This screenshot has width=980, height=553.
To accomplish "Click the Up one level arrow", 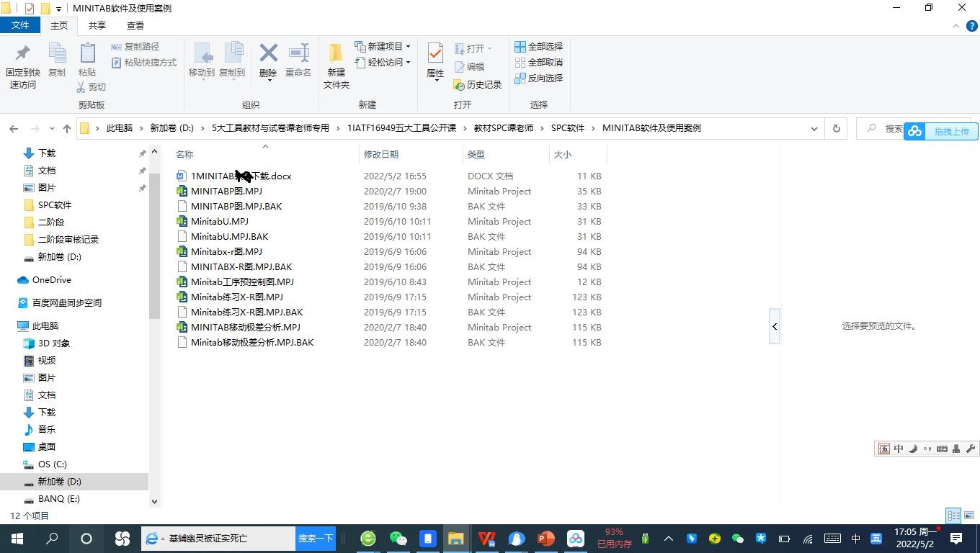I will pyautogui.click(x=67, y=128).
